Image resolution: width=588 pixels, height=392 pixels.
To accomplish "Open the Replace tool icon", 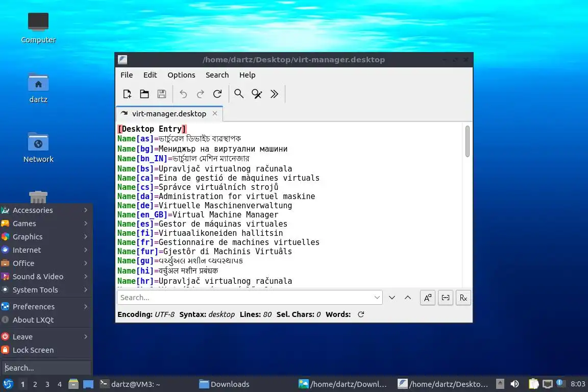I will coord(257,94).
